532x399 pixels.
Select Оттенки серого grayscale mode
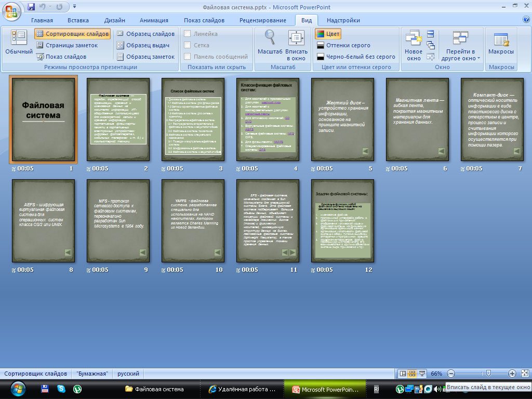(343, 45)
